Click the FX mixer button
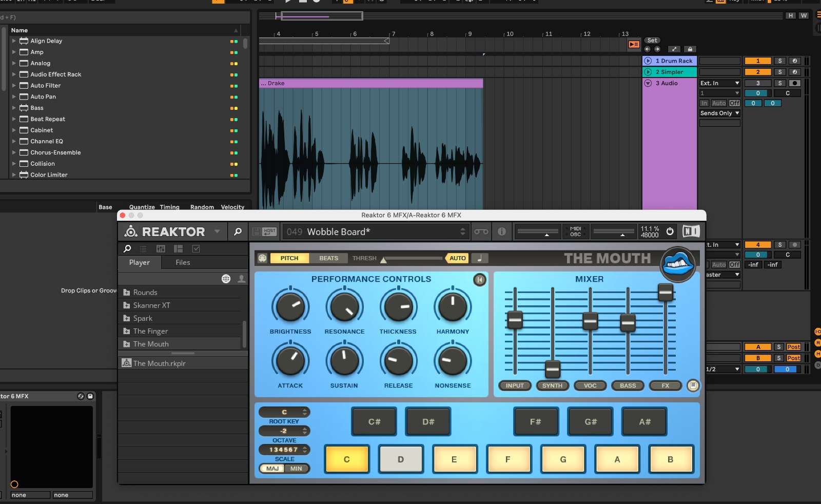 coord(666,385)
